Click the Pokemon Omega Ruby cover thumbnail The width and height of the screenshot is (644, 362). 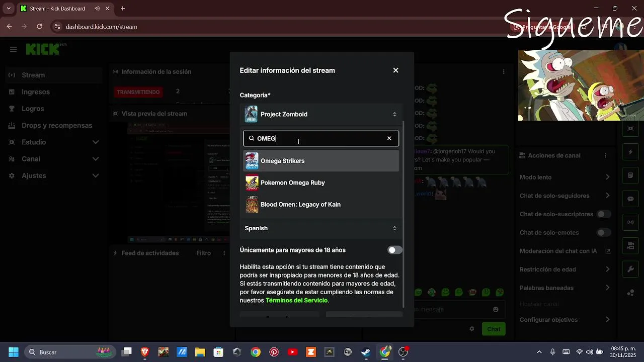tap(252, 183)
